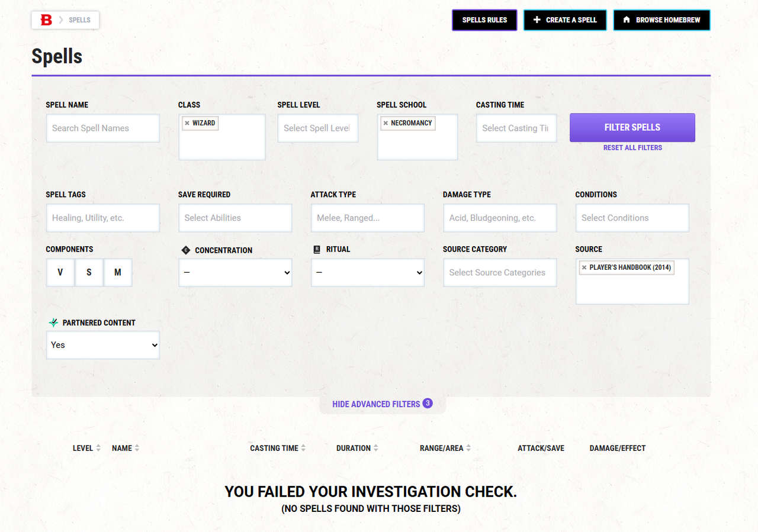
Task: Click the Conditions selector field
Action: click(x=632, y=218)
